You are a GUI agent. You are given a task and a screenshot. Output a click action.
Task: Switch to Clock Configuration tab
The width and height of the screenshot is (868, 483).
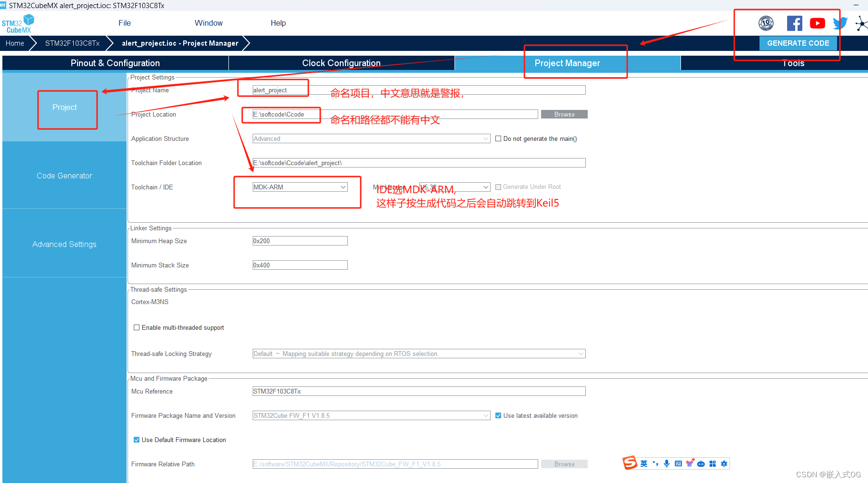tap(341, 63)
